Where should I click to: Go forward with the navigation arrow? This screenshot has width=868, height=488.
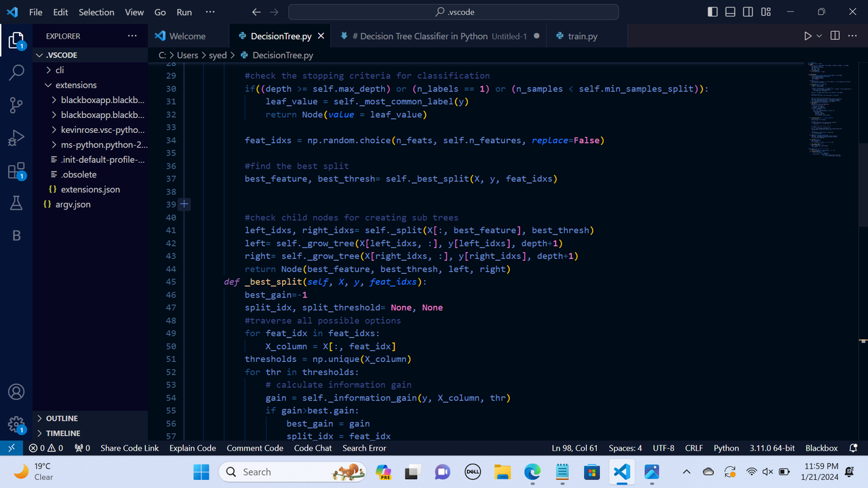[273, 12]
